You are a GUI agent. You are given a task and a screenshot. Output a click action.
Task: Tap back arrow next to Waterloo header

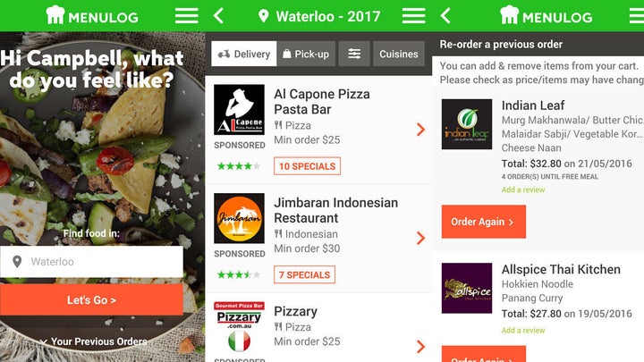click(219, 16)
